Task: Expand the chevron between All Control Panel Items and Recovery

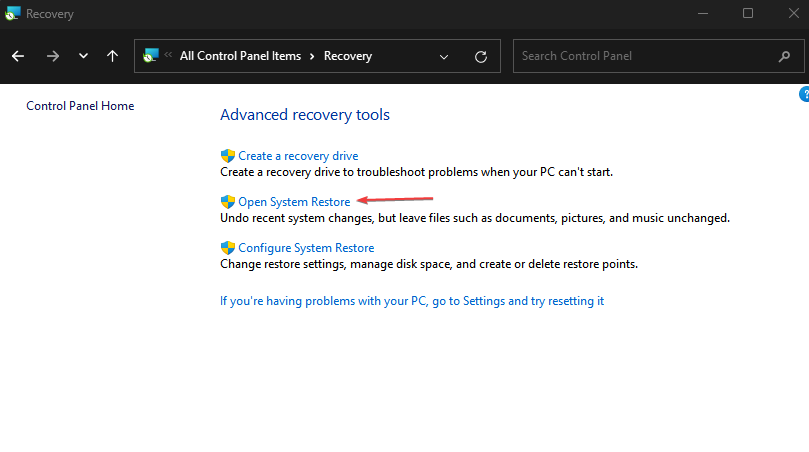Action: tap(312, 56)
